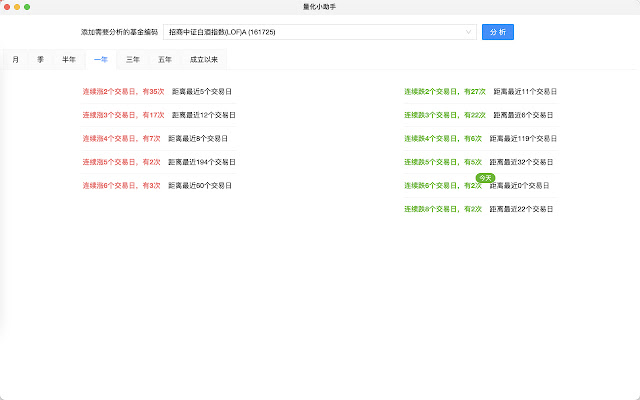Click the fund code input showing 161725

point(320,32)
